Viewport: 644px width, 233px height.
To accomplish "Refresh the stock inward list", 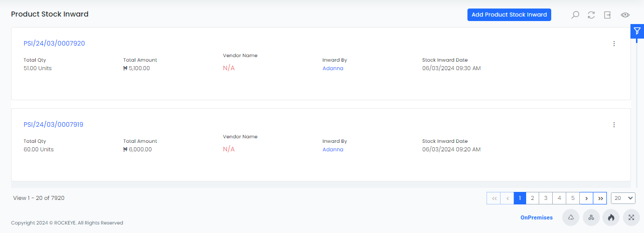I will click(591, 15).
